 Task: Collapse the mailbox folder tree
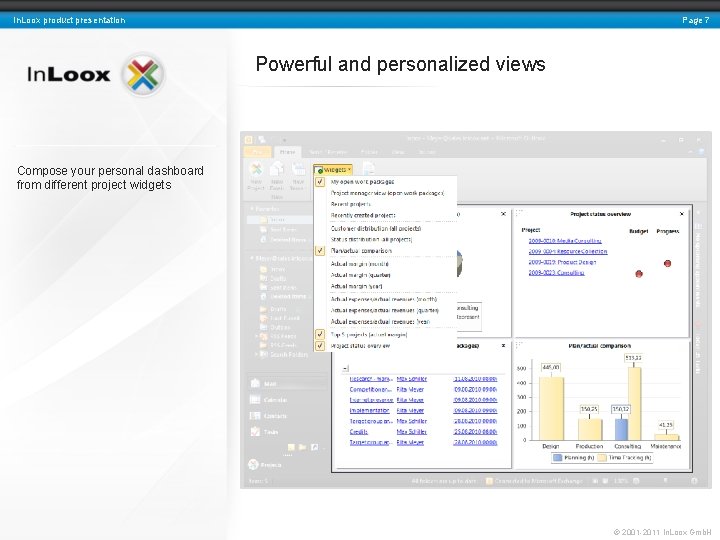(x=252, y=259)
